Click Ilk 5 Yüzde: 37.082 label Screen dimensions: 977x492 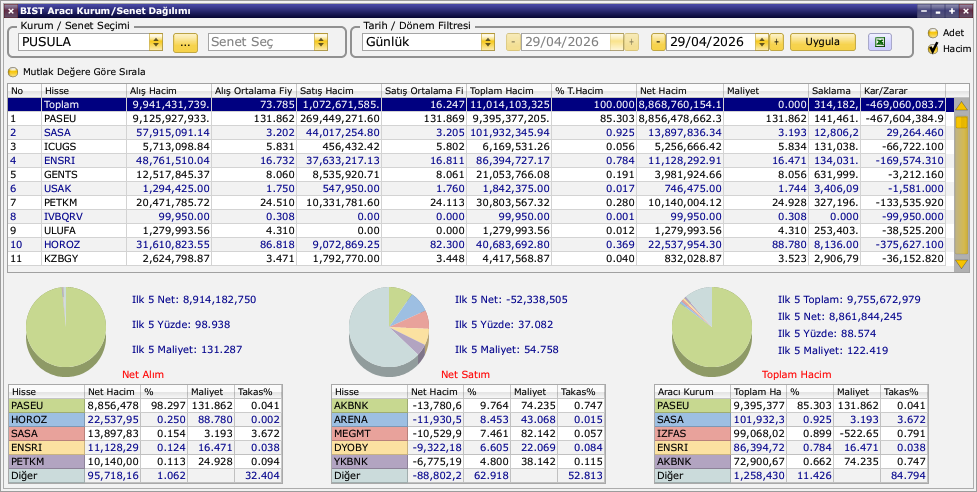point(503,324)
